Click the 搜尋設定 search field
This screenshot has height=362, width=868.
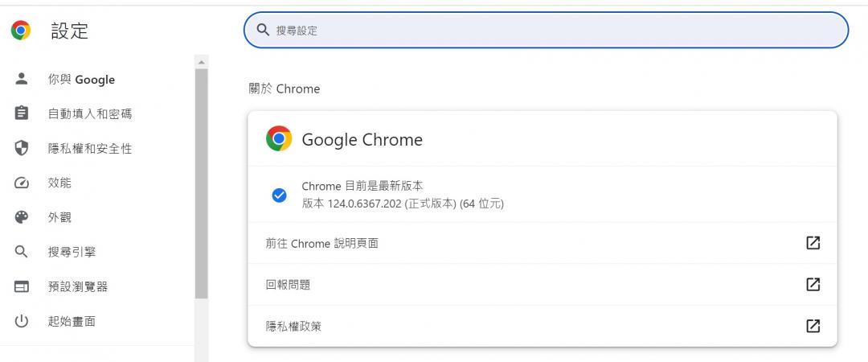pos(546,30)
